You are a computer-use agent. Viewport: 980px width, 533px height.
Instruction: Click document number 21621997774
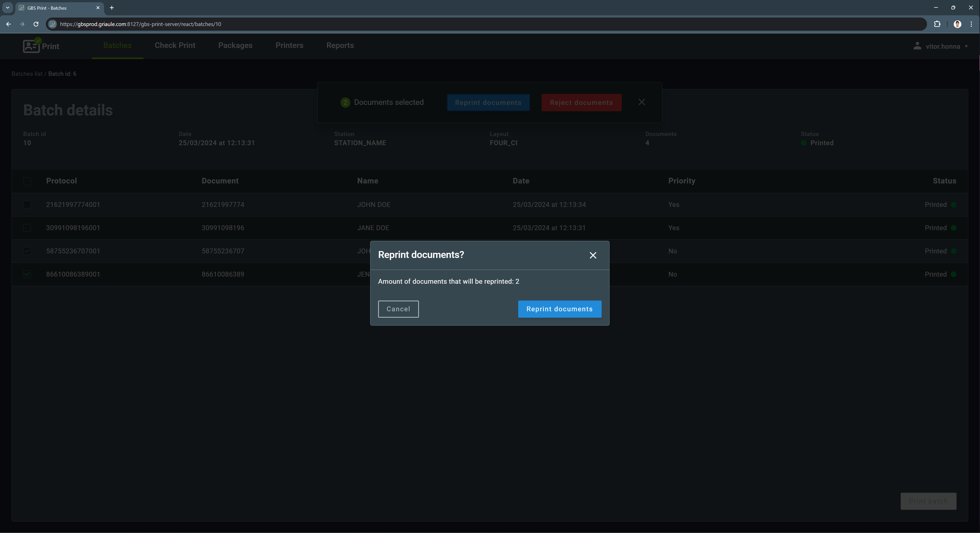click(223, 205)
